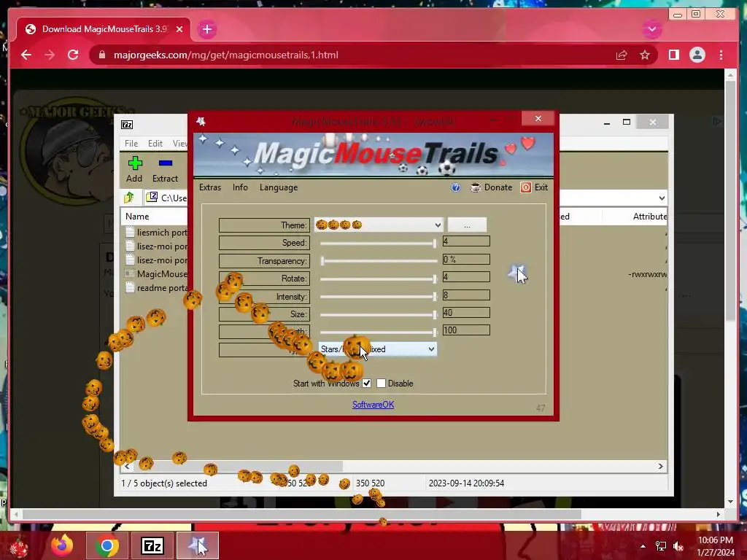The height and width of the screenshot is (560, 747).
Task: Open Firefox from the taskbar
Action: pos(62,545)
